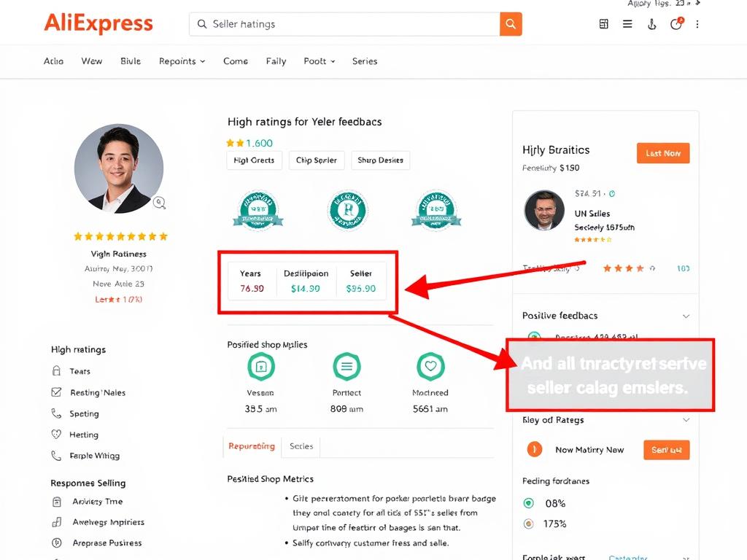Viewport: 747px width, 560px height.
Task: Click the third teal ribbon badge
Action: (436, 209)
